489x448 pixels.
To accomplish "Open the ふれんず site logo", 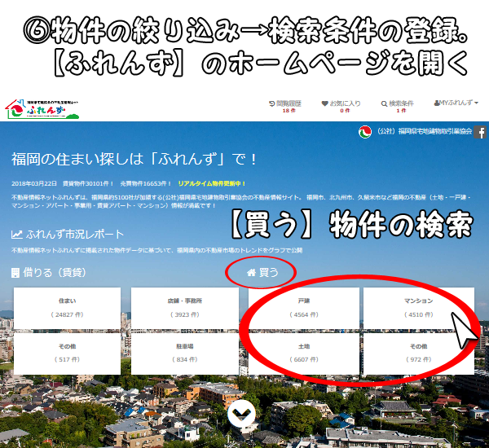I will pos(42,109).
